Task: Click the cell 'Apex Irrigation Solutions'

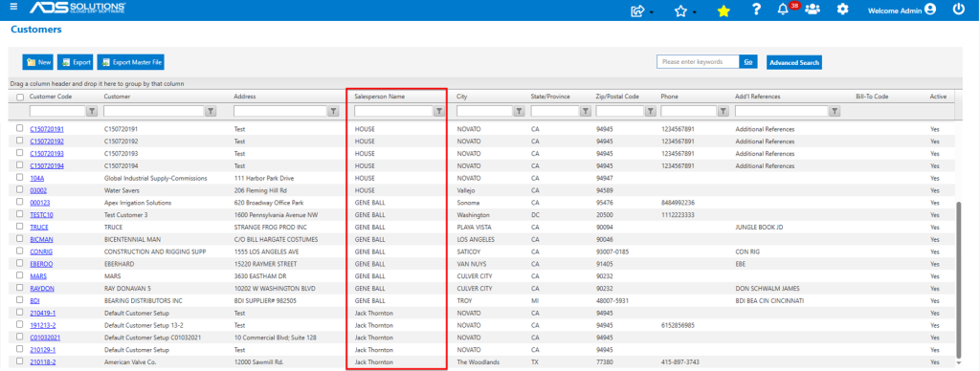Action: click(x=138, y=203)
